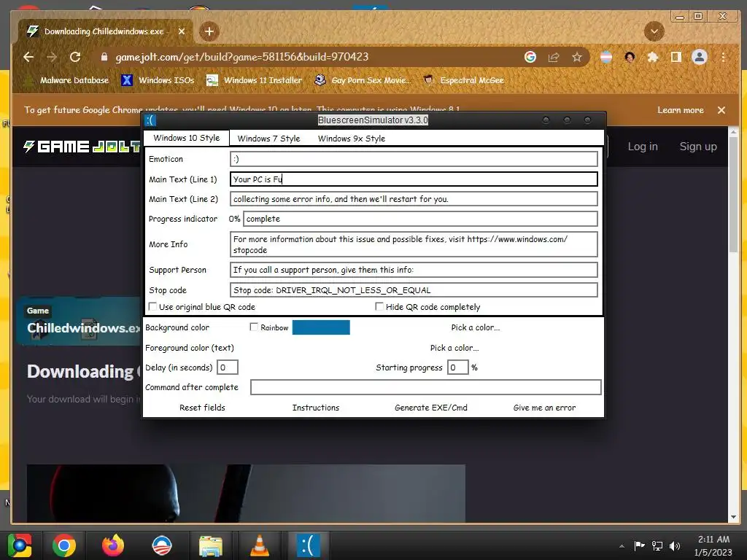
Task: Toggle Chrome side panel icon
Action: tap(676, 57)
